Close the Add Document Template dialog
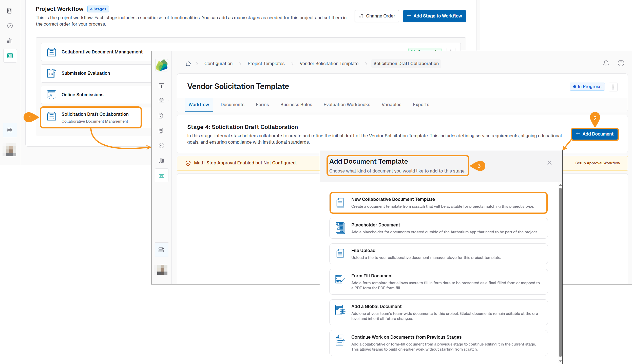 pos(549,163)
